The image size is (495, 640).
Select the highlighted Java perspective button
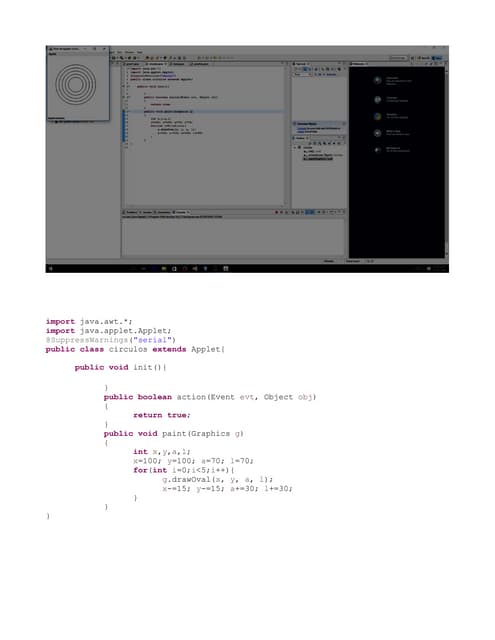click(x=438, y=58)
